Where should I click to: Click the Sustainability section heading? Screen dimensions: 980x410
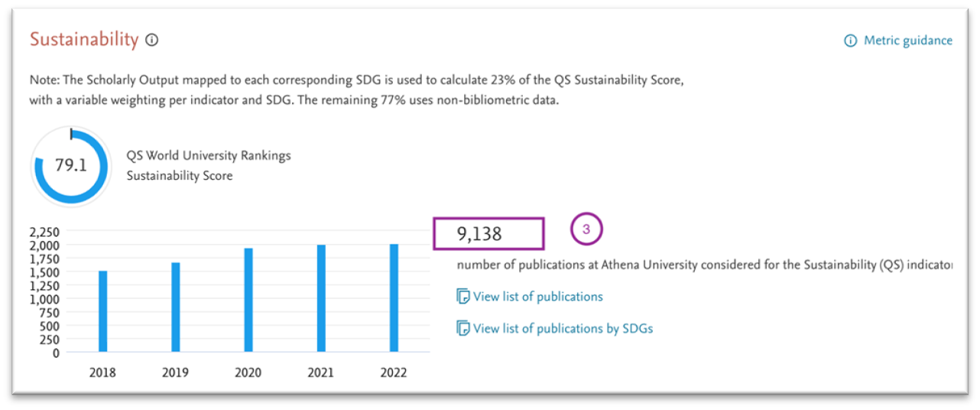[84, 40]
